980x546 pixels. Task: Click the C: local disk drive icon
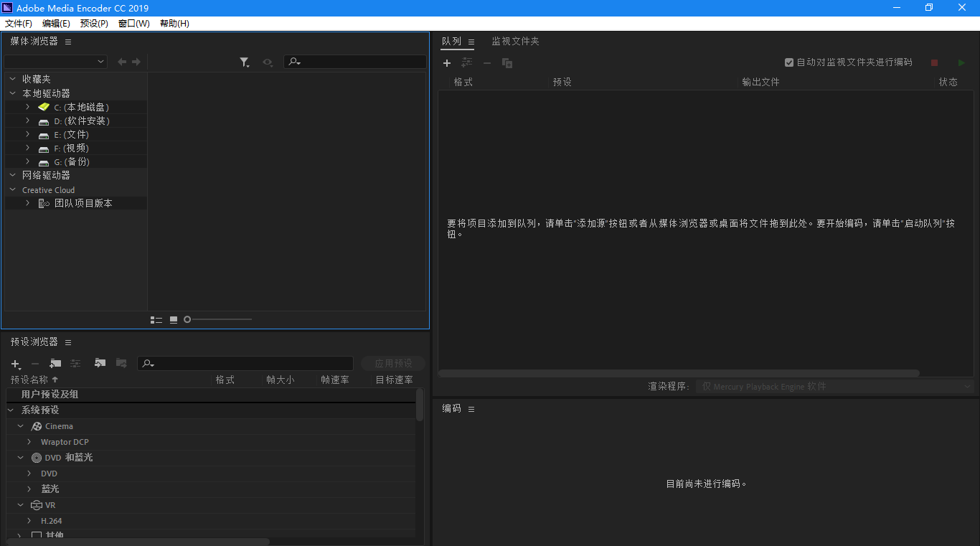44,107
